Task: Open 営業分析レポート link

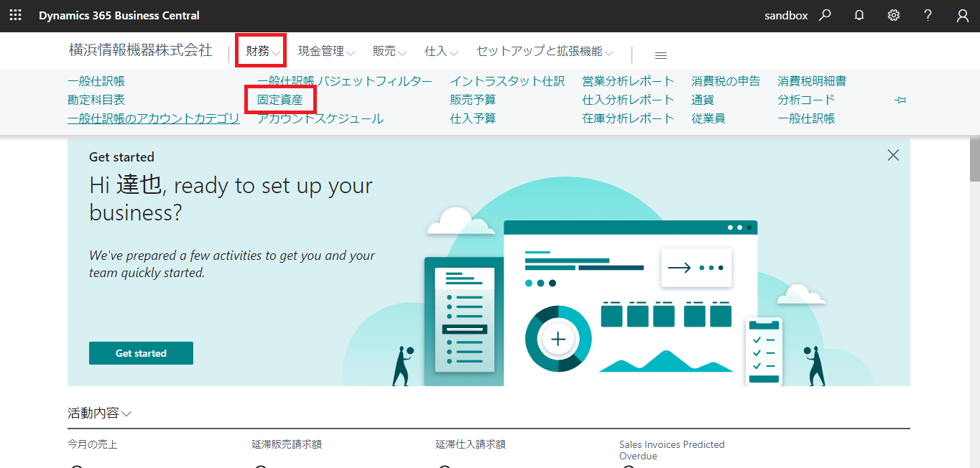Action: coord(628,81)
